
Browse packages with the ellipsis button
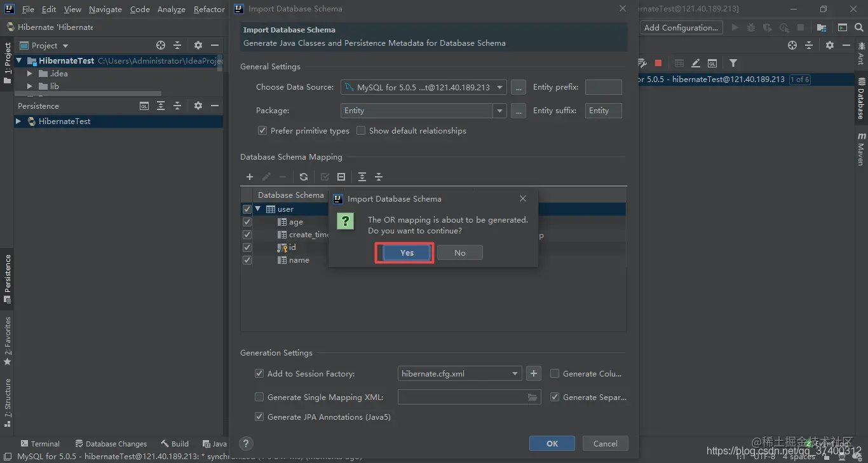click(519, 111)
